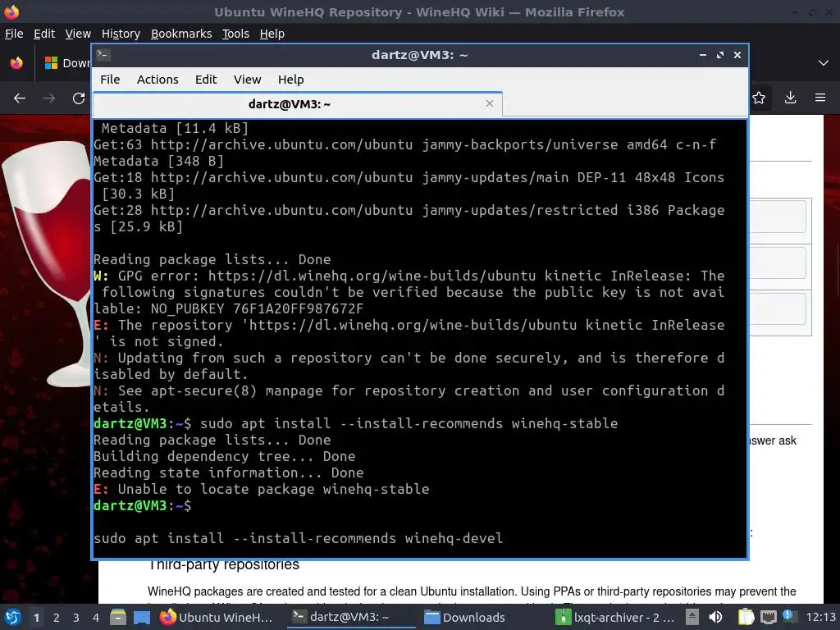Select the Microsoft Download tab in Firefox

[x=66, y=62]
